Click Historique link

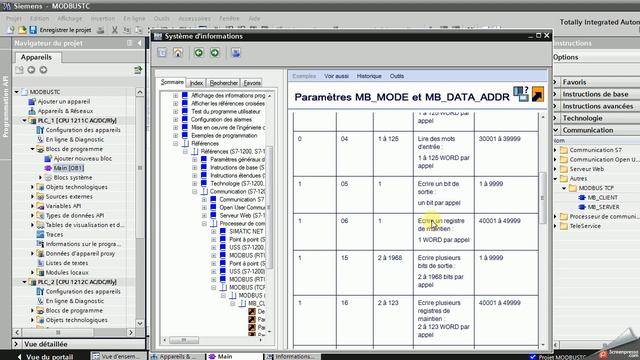(x=369, y=76)
